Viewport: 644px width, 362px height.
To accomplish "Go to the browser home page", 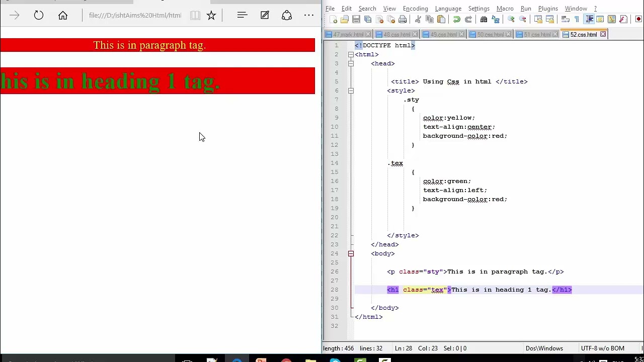I will pyautogui.click(x=63, y=16).
